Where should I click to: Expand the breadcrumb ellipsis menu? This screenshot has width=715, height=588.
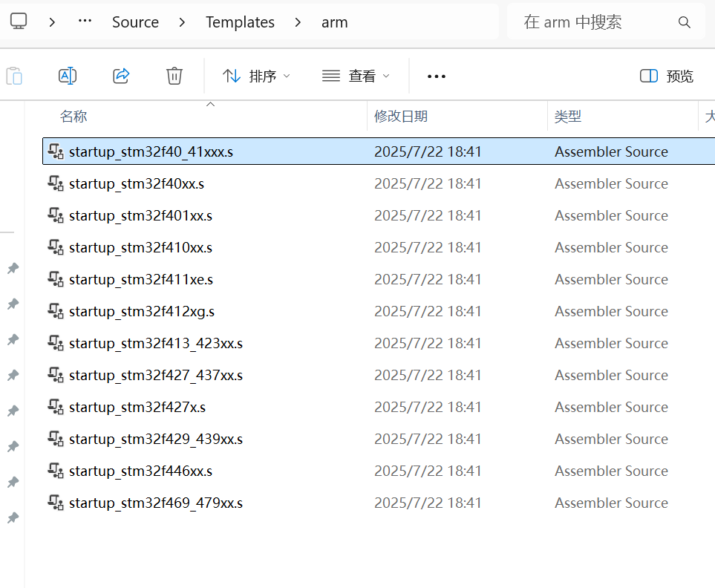point(84,22)
